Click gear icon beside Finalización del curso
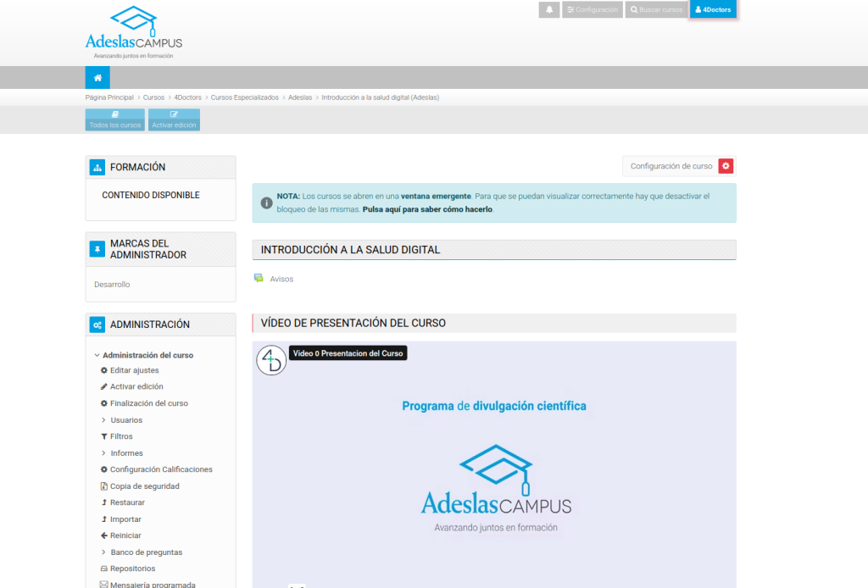The width and height of the screenshot is (868, 588). [x=103, y=403]
